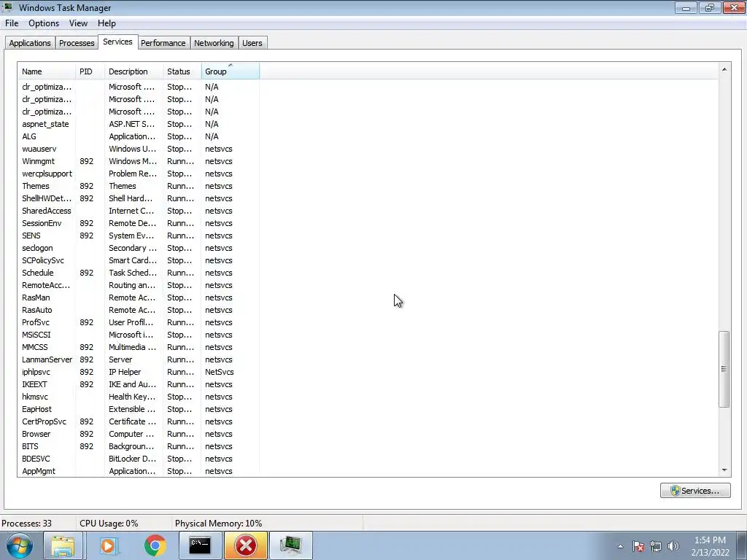This screenshot has width=747, height=560.
Task: Click the scrollbar up arrow
Action: [724, 69]
